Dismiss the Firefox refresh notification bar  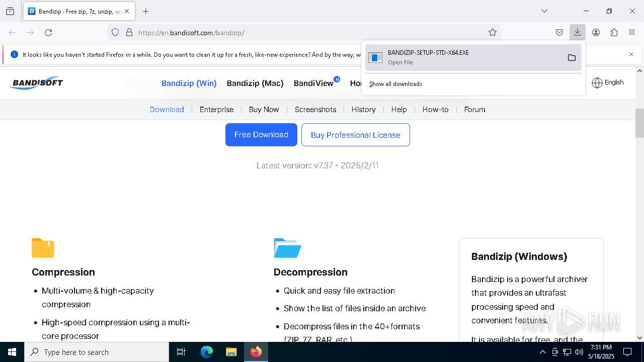point(631,54)
